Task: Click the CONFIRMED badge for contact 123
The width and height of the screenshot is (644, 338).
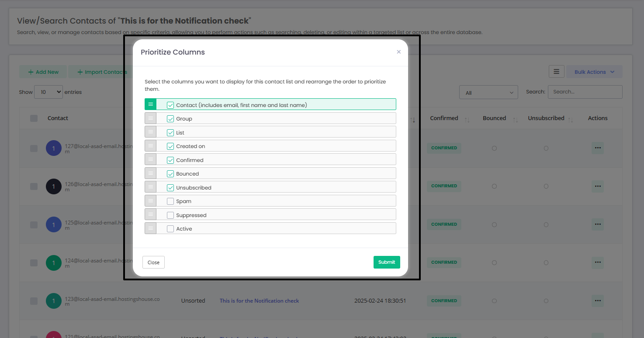Action: 444,301
